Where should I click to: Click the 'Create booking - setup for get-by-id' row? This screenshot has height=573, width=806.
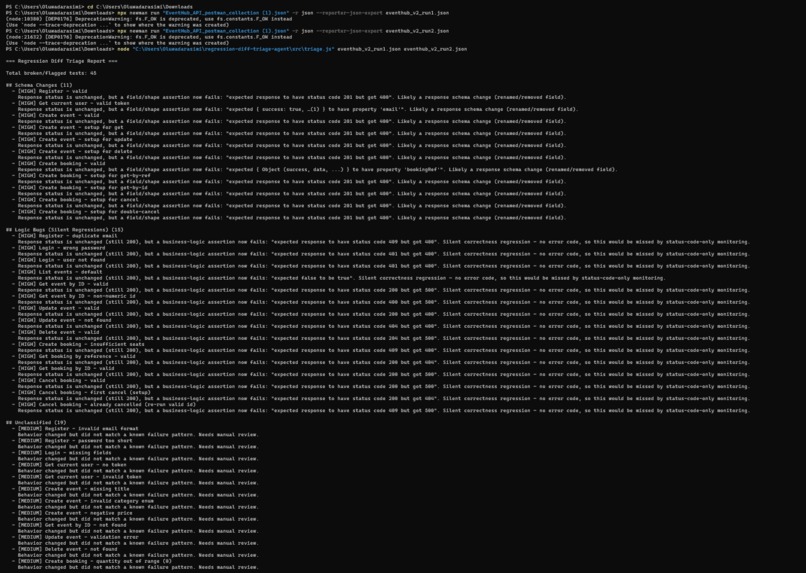tap(80, 188)
